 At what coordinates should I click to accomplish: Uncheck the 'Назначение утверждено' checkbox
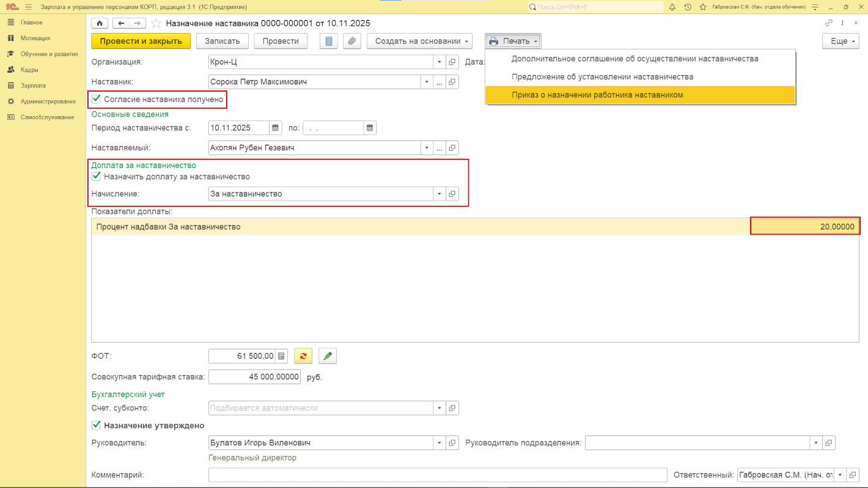(x=96, y=425)
